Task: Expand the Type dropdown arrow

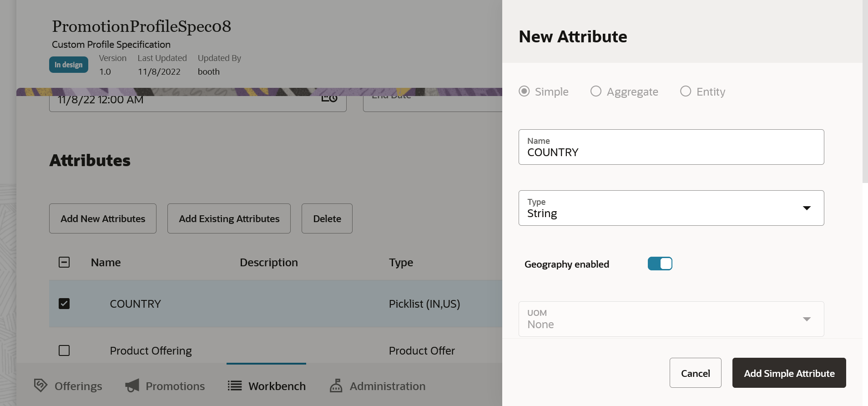Action: point(807,208)
